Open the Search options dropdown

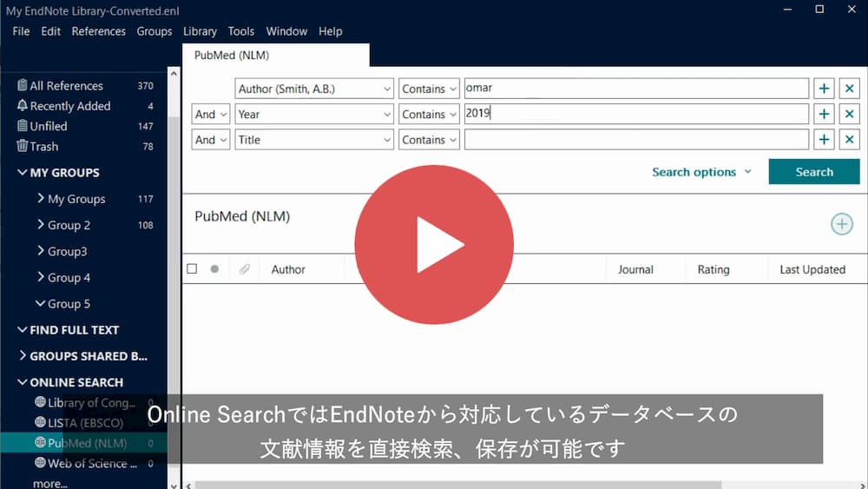pos(701,172)
